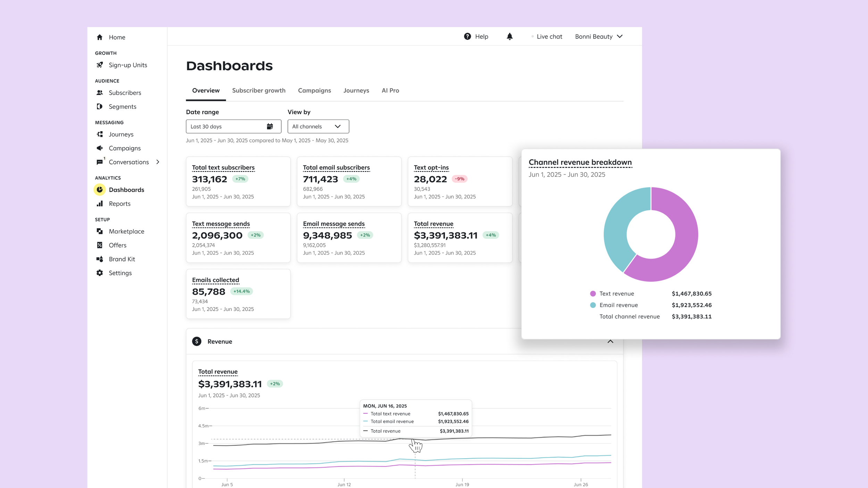This screenshot has width=868, height=488.
Task: Open Sign-up Units rocket icon
Action: click(100, 65)
